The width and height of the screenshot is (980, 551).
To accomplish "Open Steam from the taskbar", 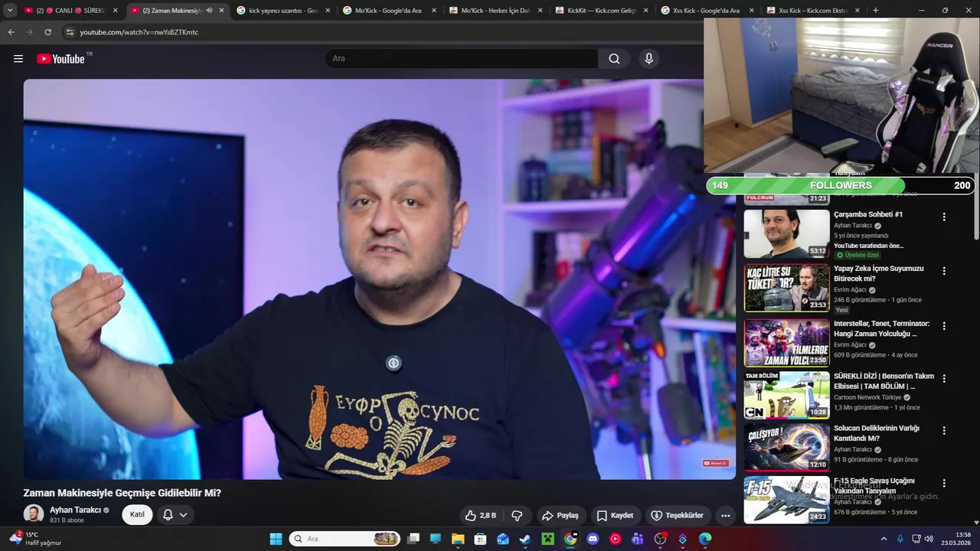I will click(525, 539).
